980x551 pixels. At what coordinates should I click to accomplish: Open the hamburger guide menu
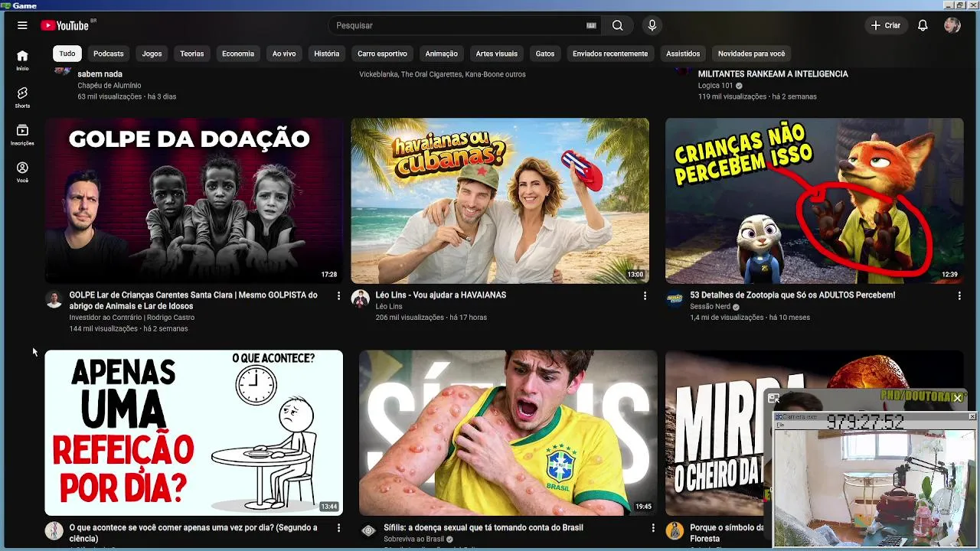pyautogui.click(x=22, y=25)
